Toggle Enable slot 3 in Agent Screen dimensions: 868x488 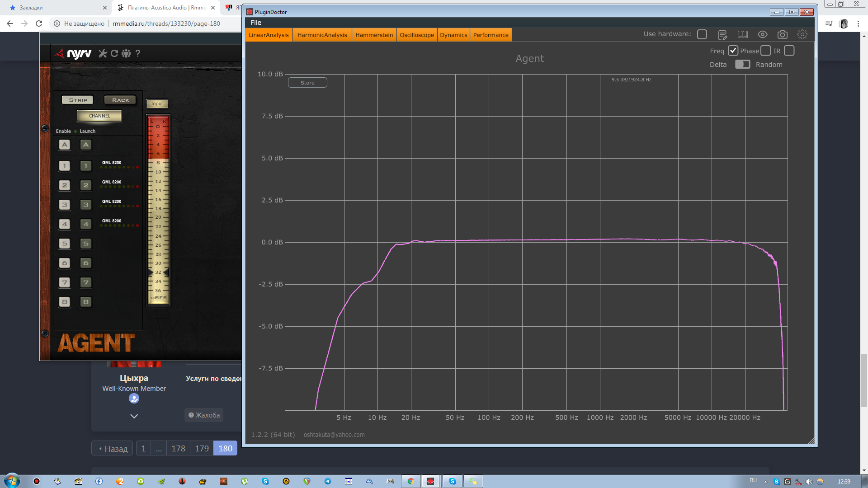point(65,205)
